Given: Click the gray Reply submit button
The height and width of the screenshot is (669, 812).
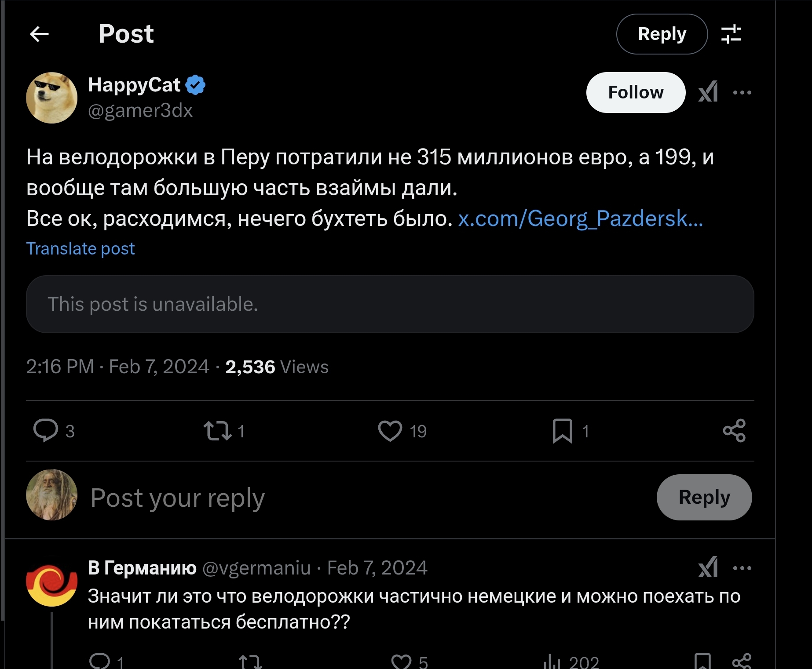Looking at the screenshot, I should [x=704, y=497].
